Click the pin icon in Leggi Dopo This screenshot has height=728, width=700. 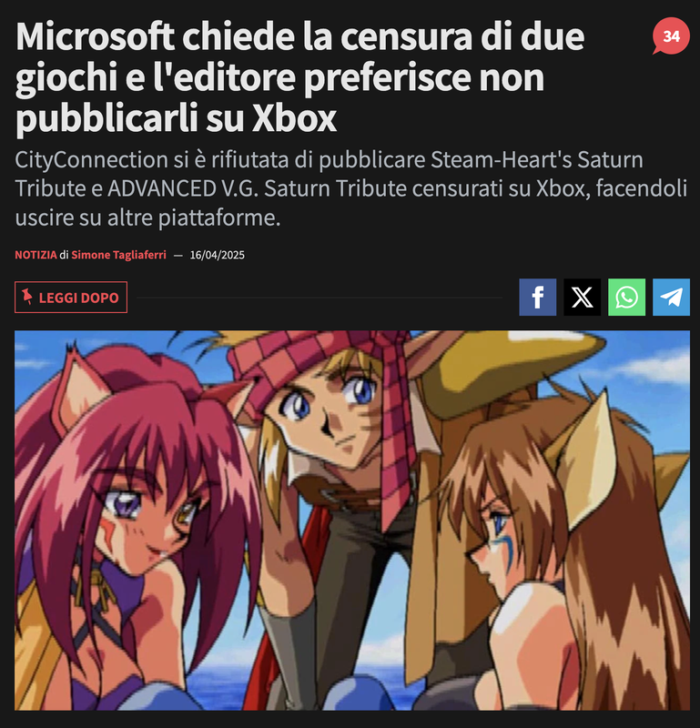27,297
